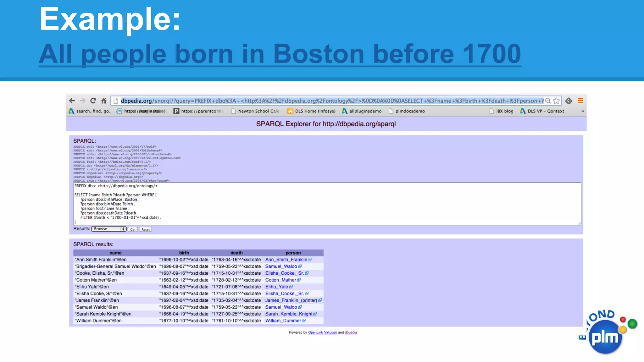This screenshot has width=644, height=362.
Task: Select the "1761-10-10" death date cell
Action: tap(236, 321)
